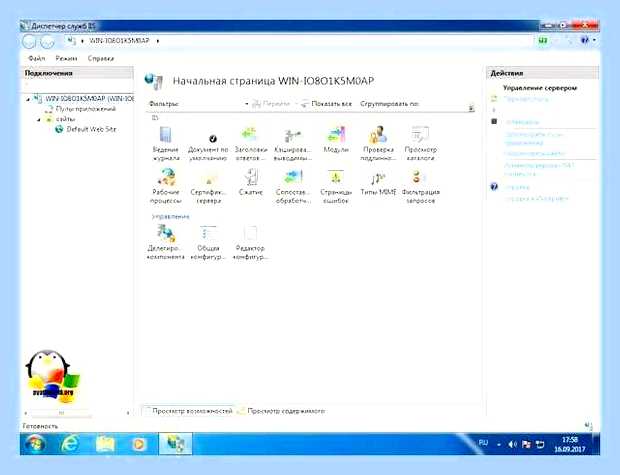This screenshot has height=475, width=620.
Task: Show hidden tray icons arrow
Action: 499,445
